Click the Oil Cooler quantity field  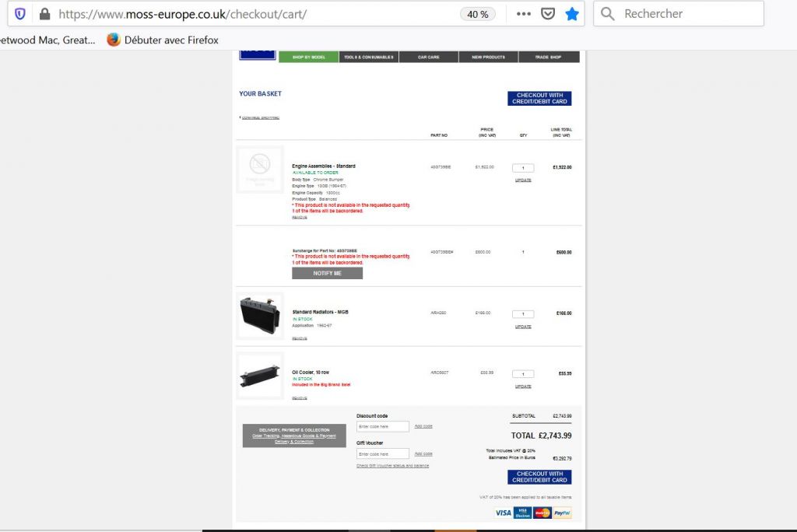523,374
